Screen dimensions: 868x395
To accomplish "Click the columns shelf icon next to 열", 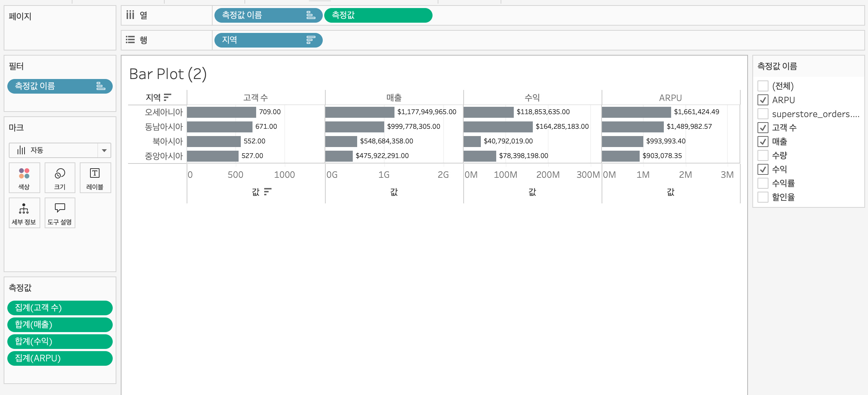I will click(130, 15).
